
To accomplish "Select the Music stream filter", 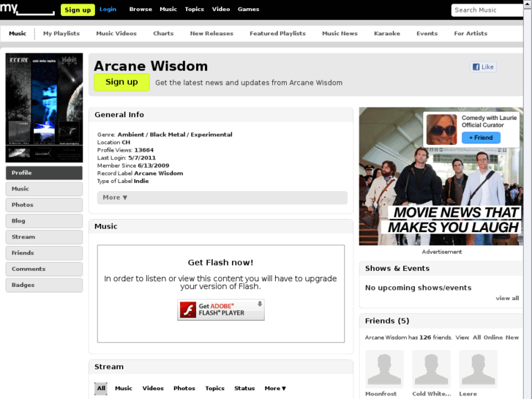I will tap(124, 388).
